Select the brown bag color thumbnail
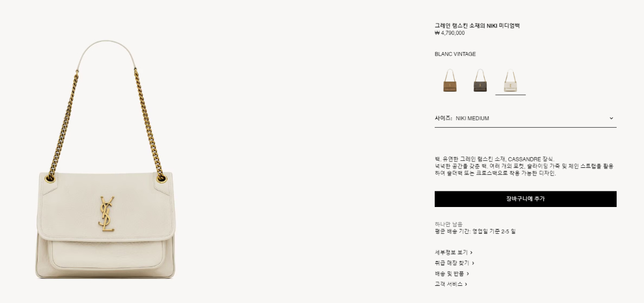644x303 pixels. click(450, 80)
